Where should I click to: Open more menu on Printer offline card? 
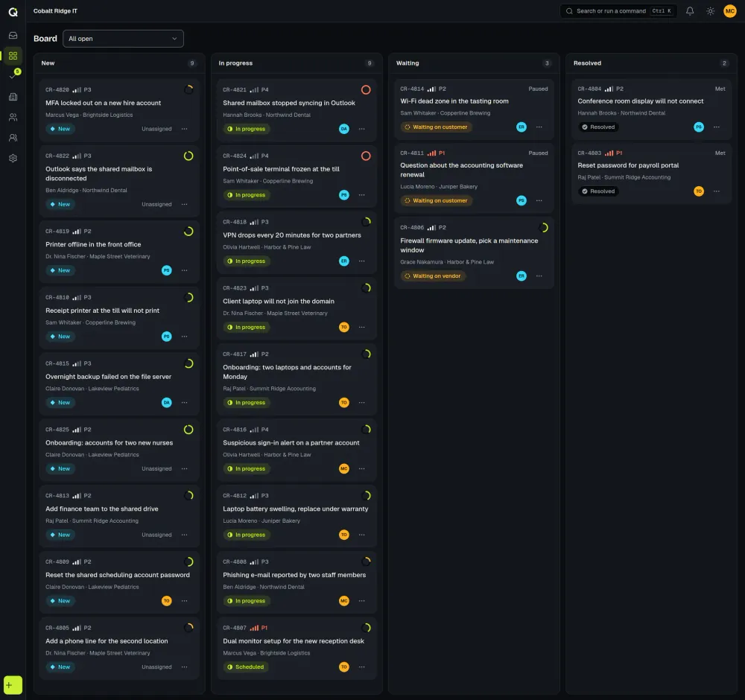tap(184, 270)
